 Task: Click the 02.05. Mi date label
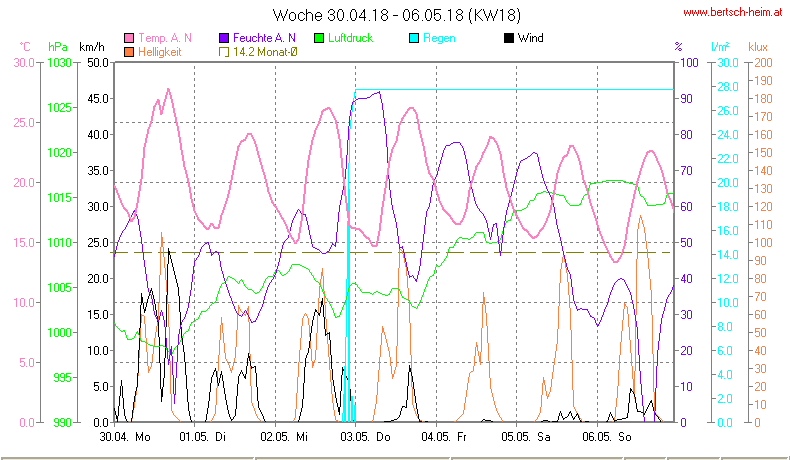point(283,437)
